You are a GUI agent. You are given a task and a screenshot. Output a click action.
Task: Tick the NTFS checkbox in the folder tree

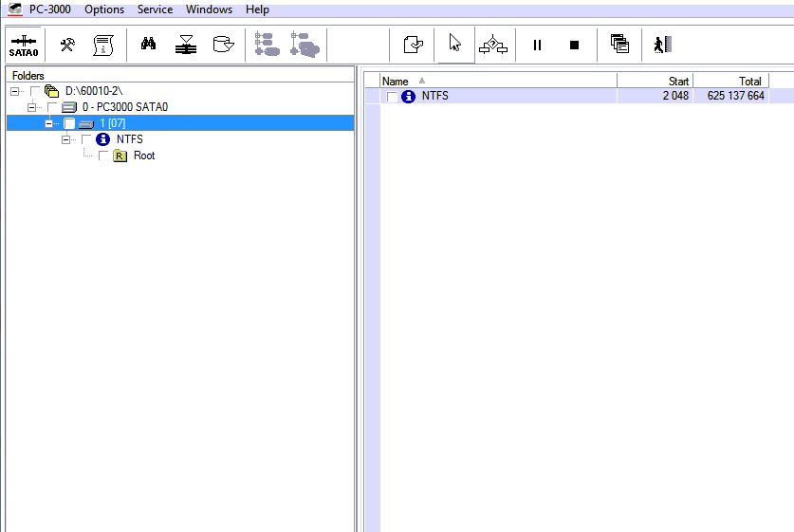pyautogui.click(x=86, y=139)
